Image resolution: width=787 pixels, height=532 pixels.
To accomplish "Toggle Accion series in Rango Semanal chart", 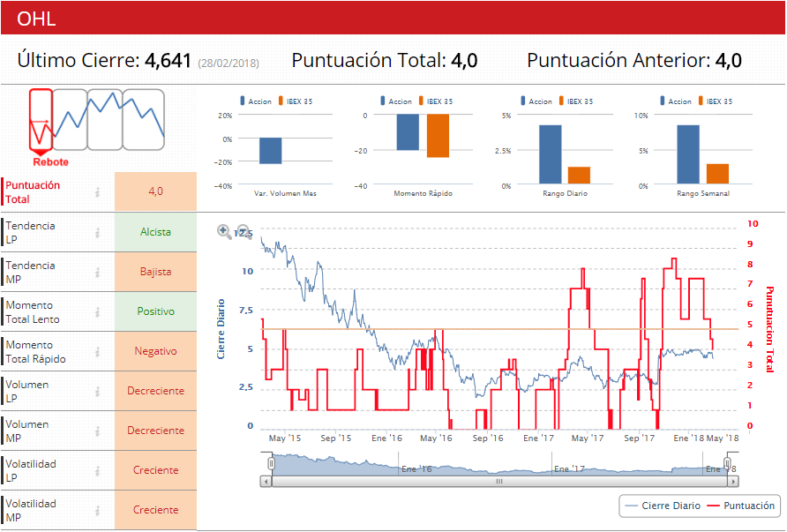I will click(676, 101).
